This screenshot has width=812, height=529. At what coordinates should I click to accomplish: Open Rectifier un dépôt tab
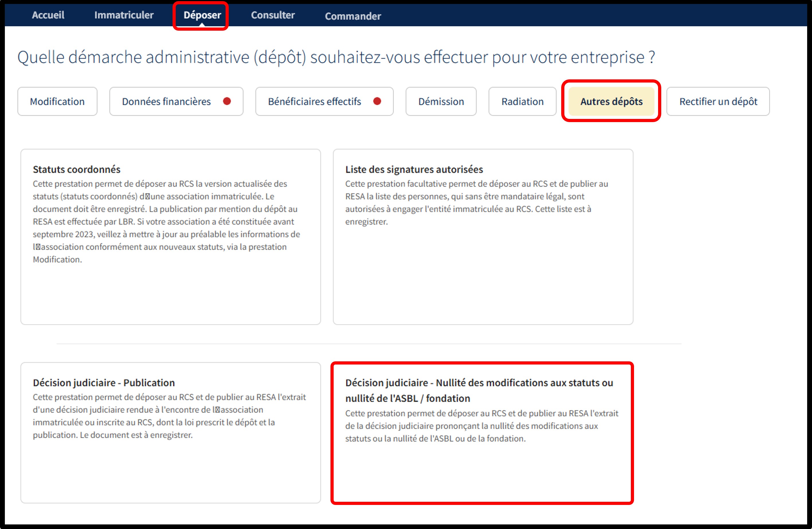tap(718, 101)
